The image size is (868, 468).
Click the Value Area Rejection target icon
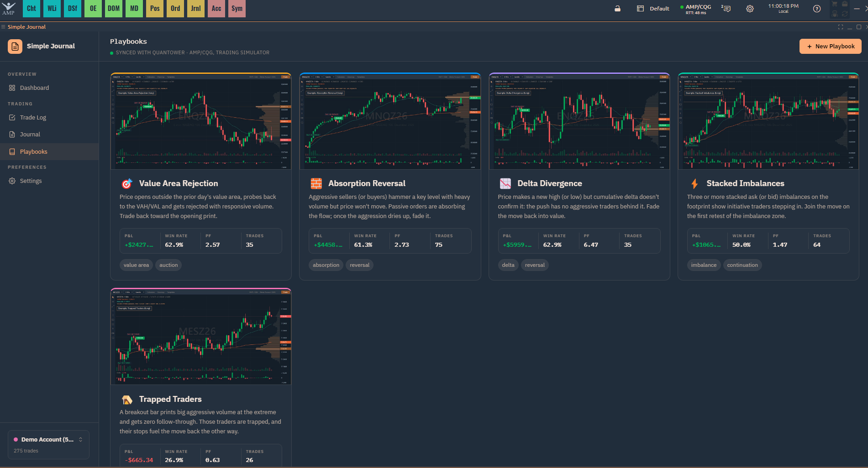tap(126, 183)
